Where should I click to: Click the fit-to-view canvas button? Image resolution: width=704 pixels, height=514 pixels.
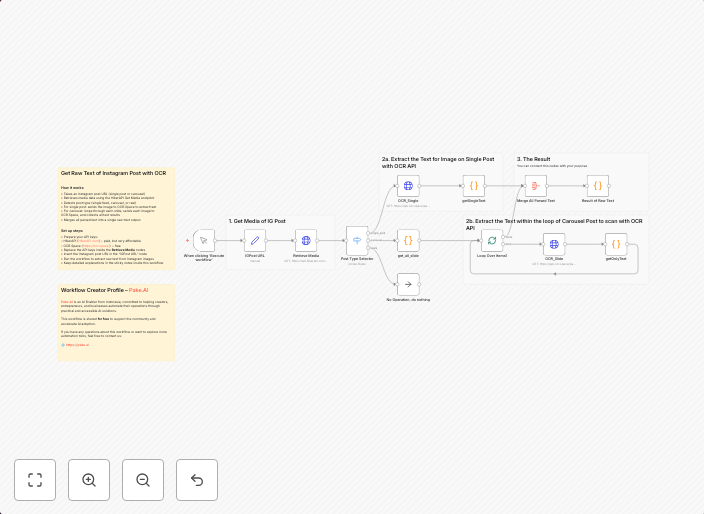pos(35,480)
